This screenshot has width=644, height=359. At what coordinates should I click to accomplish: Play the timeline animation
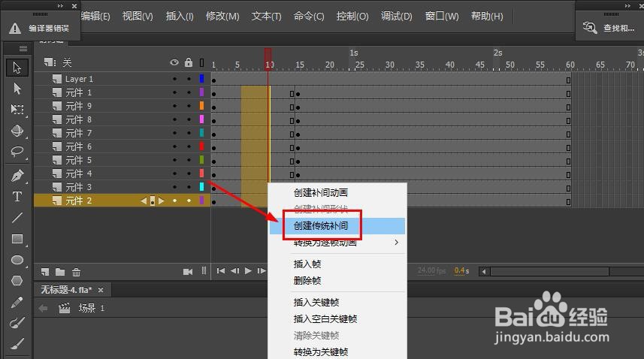point(248,271)
